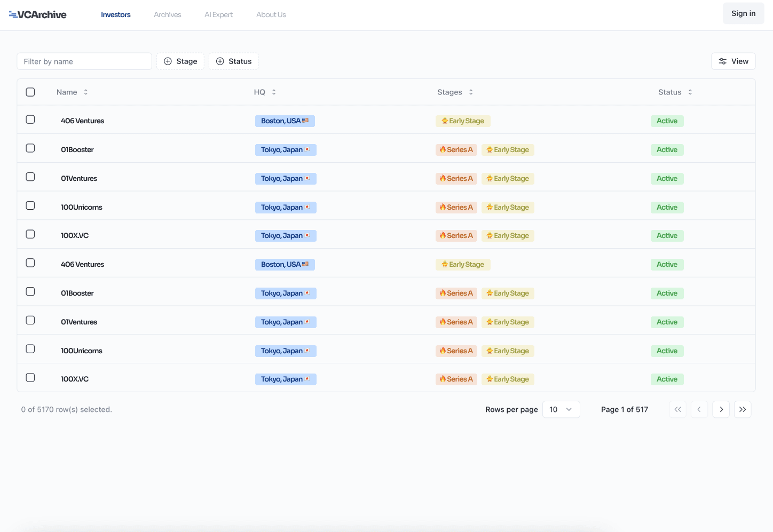Check the first 100Unicorns row
This screenshot has height=532, width=773.
tap(30, 205)
